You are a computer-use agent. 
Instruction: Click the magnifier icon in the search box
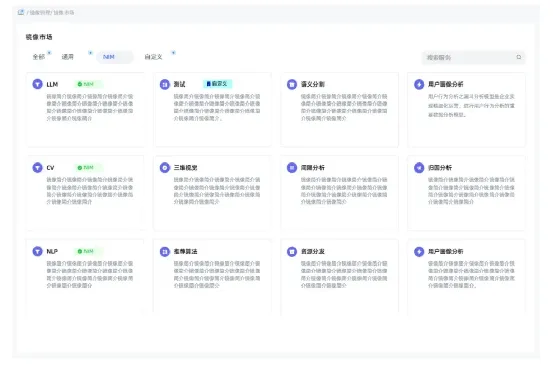(519, 57)
